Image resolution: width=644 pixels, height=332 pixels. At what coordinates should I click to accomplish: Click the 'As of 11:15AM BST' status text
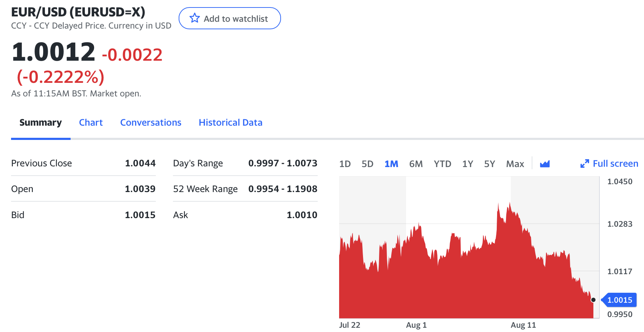76,94
